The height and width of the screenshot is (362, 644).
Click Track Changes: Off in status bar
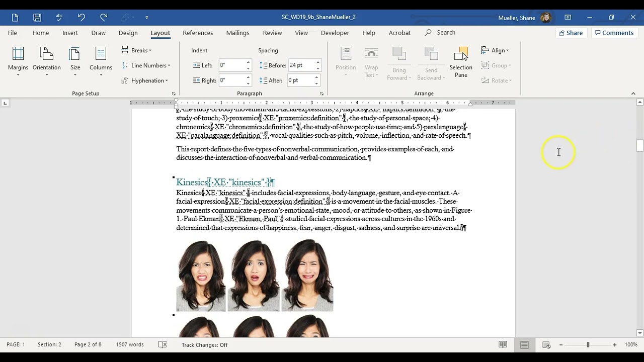pyautogui.click(x=205, y=345)
